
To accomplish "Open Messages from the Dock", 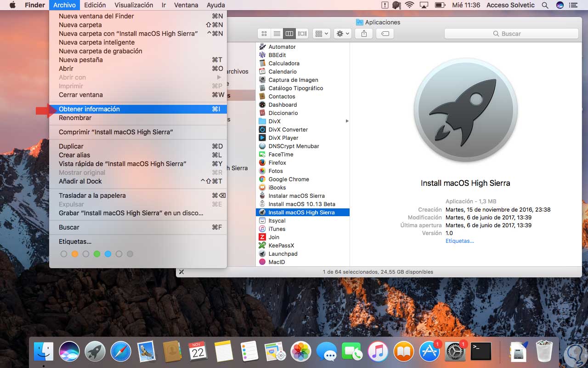I will (x=327, y=352).
